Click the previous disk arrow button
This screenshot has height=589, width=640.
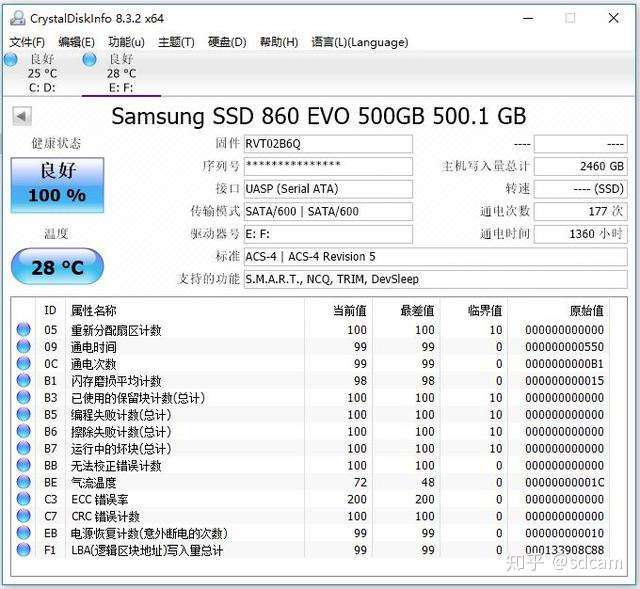[22, 117]
